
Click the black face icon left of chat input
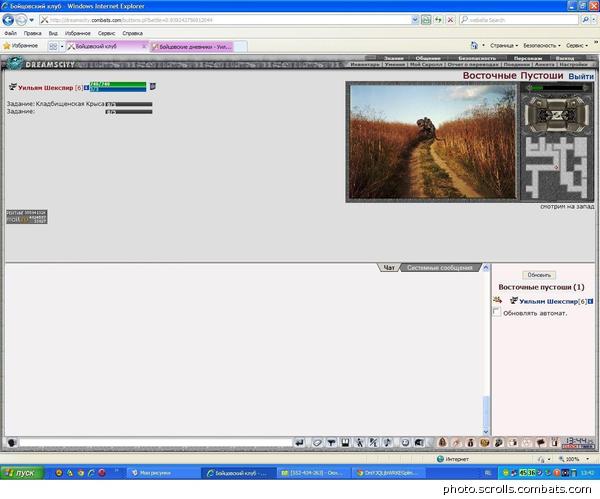coord(12,443)
